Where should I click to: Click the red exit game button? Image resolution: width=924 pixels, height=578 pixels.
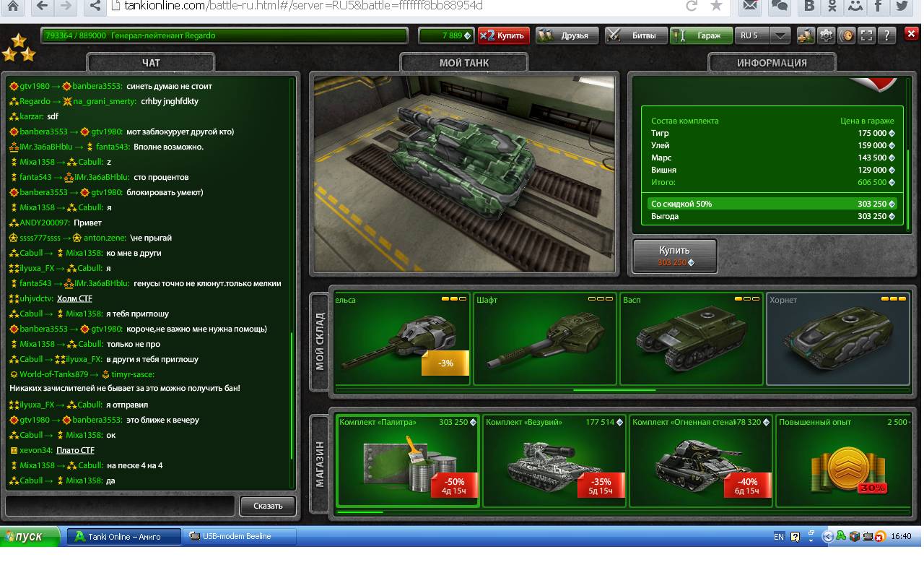coord(911,33)
